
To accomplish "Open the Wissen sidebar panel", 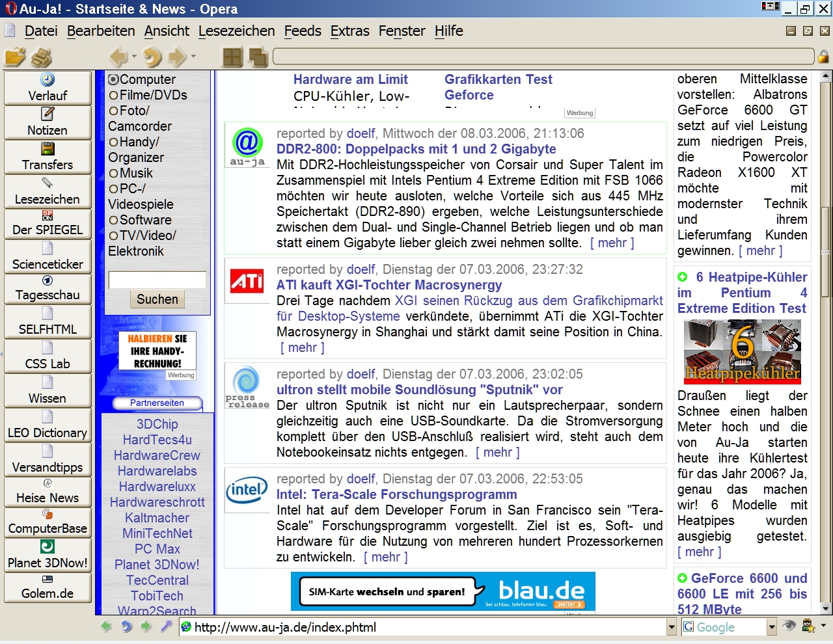I will [48, 390].
